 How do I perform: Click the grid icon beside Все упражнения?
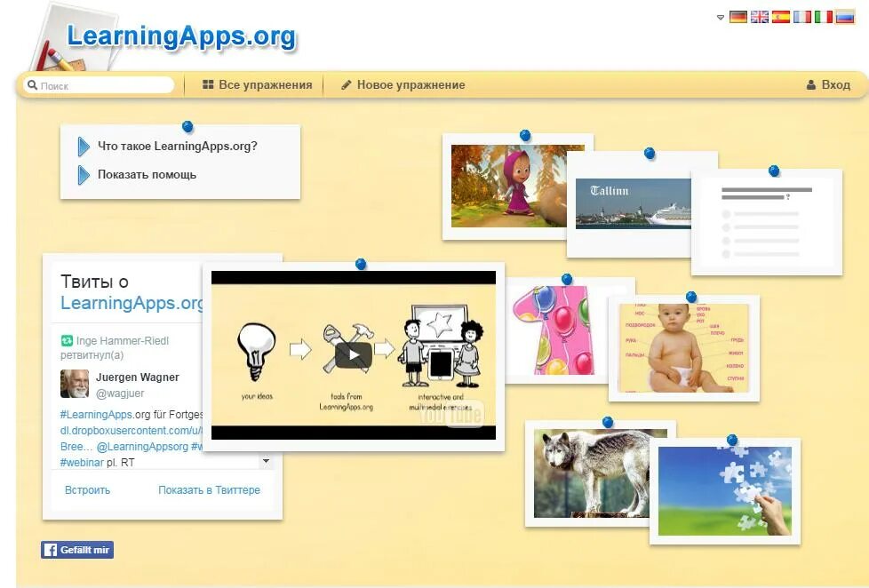(208, 84)
